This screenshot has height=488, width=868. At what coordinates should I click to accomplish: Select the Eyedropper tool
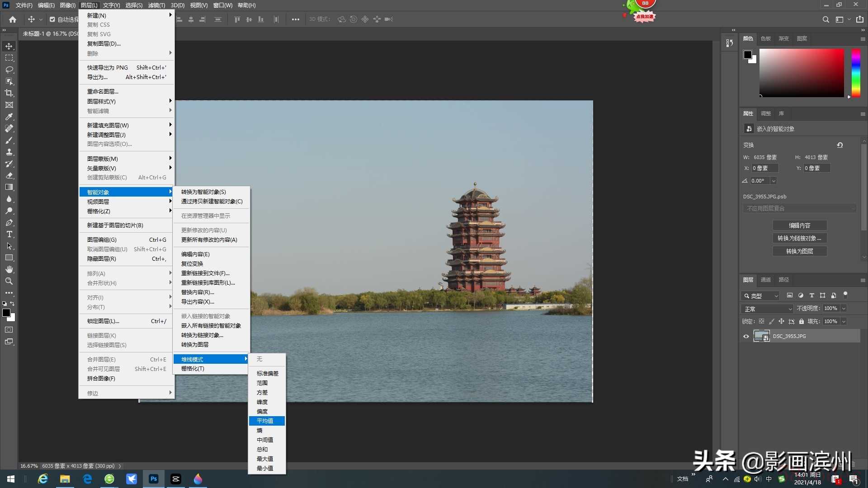tap(9, 117)
